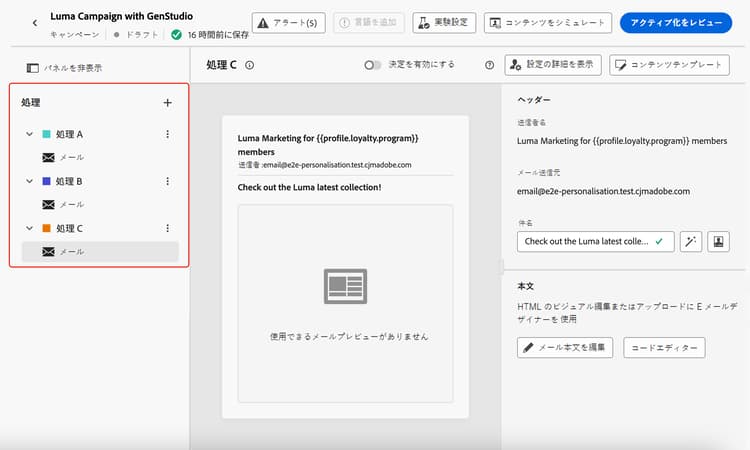Click 設定の詳細を表示 button
Screen dimensions: 750x450
coord(553,65)
